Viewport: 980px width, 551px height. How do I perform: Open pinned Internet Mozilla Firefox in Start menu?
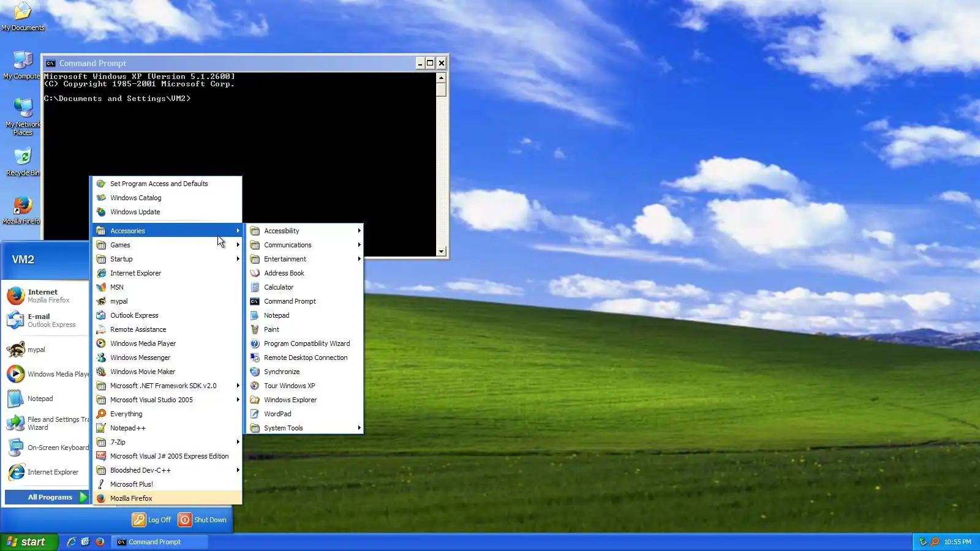[x=46, y=296]
